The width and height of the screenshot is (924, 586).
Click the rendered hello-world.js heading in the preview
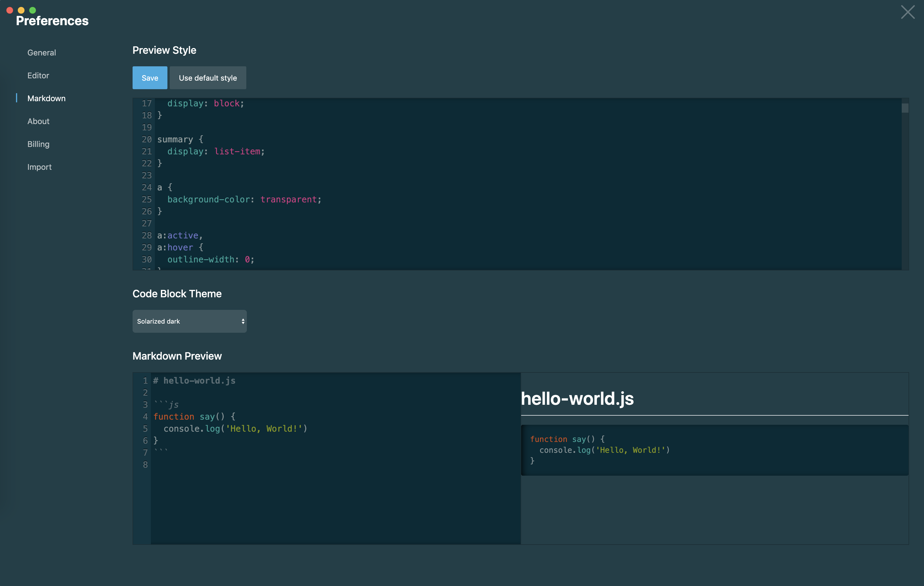(x=577, y=398)
